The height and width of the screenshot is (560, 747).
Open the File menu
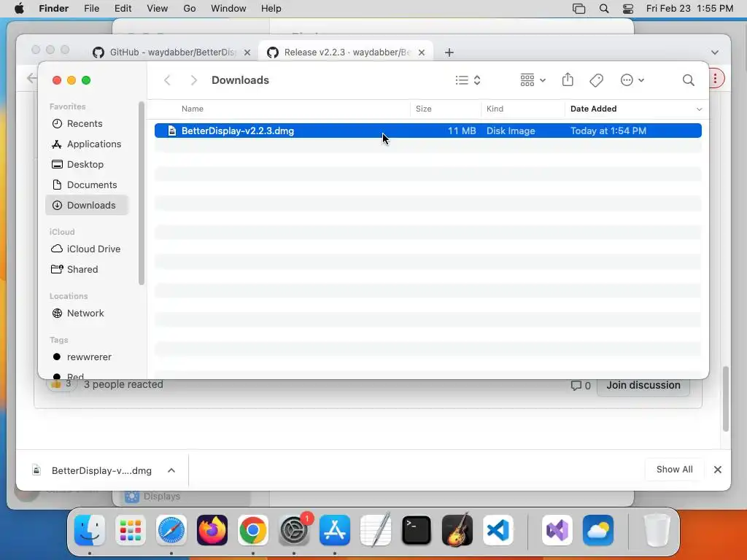coord(91,9)
